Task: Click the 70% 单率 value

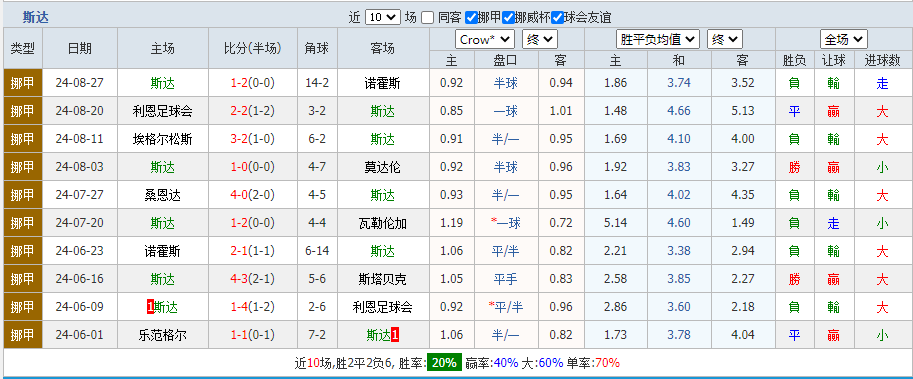Action: 607,363
